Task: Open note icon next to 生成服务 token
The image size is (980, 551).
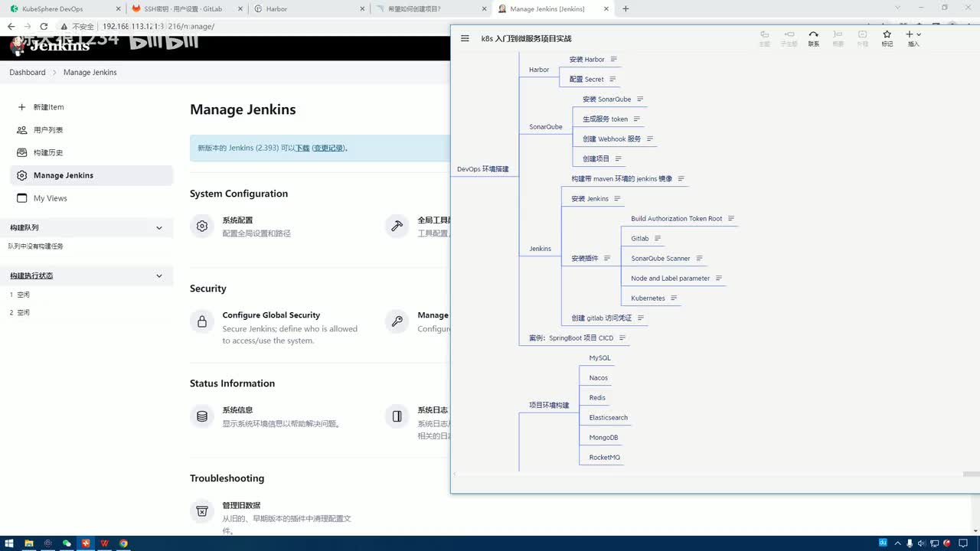Action: click(x=636, y=119)
